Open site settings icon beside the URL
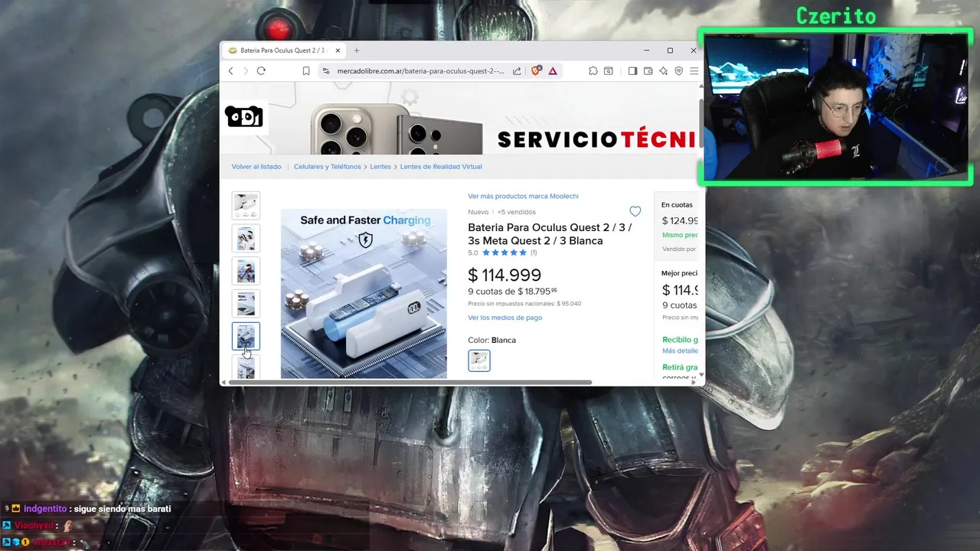 325,70
